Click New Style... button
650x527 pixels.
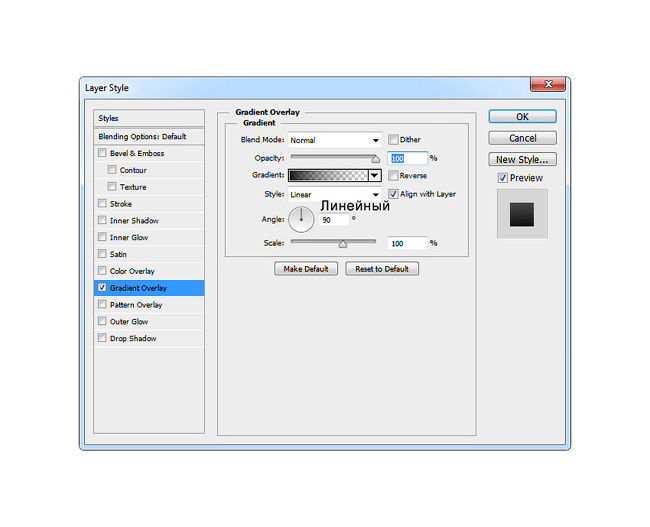coord(522,159)
